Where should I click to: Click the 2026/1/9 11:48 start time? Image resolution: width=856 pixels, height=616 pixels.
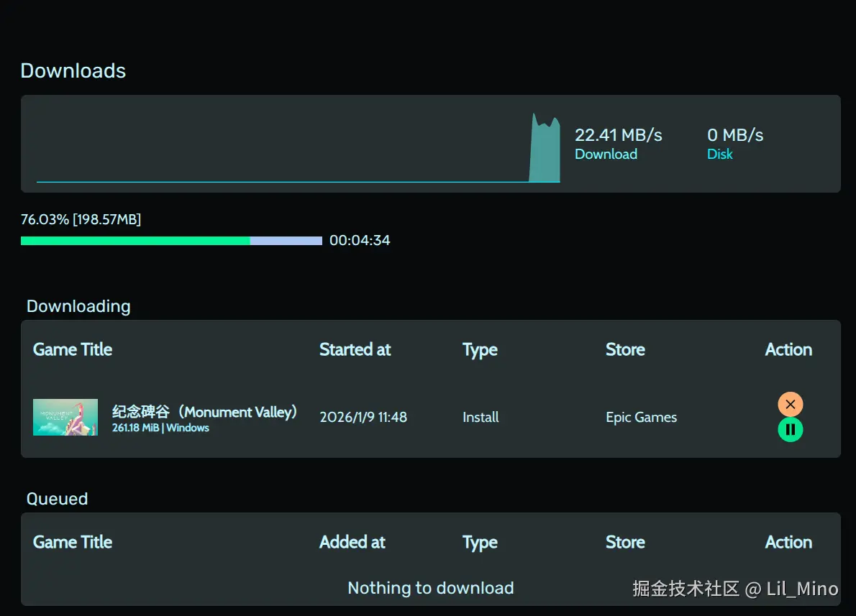[x=363, y=417]
